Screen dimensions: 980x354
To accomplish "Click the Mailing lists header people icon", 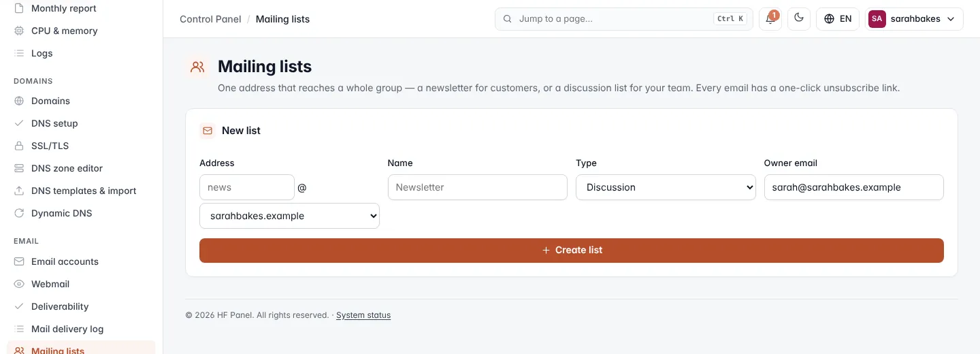I will tap(197, 67).
